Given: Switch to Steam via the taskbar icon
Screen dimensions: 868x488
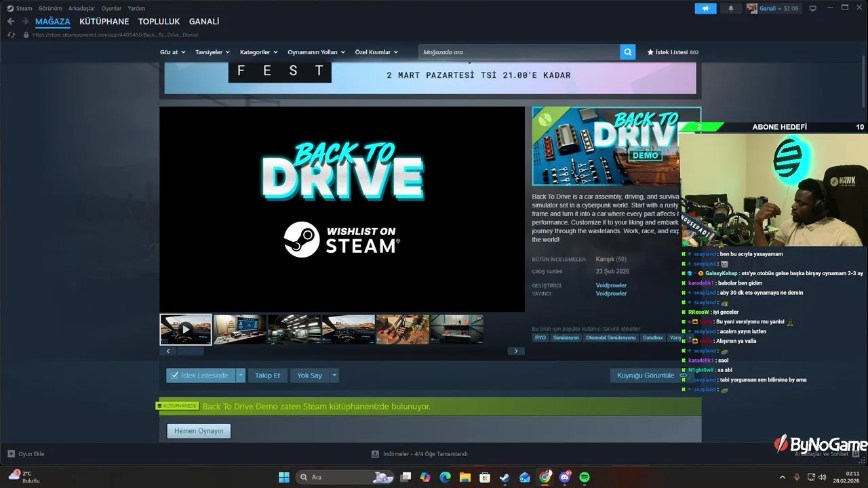Looking at the screenshot, I should pos(505,477).
